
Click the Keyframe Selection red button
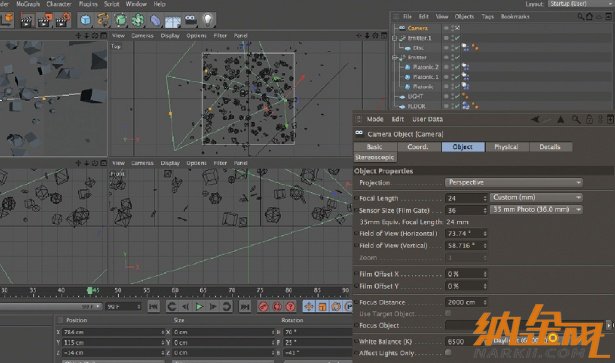(291, 307)
